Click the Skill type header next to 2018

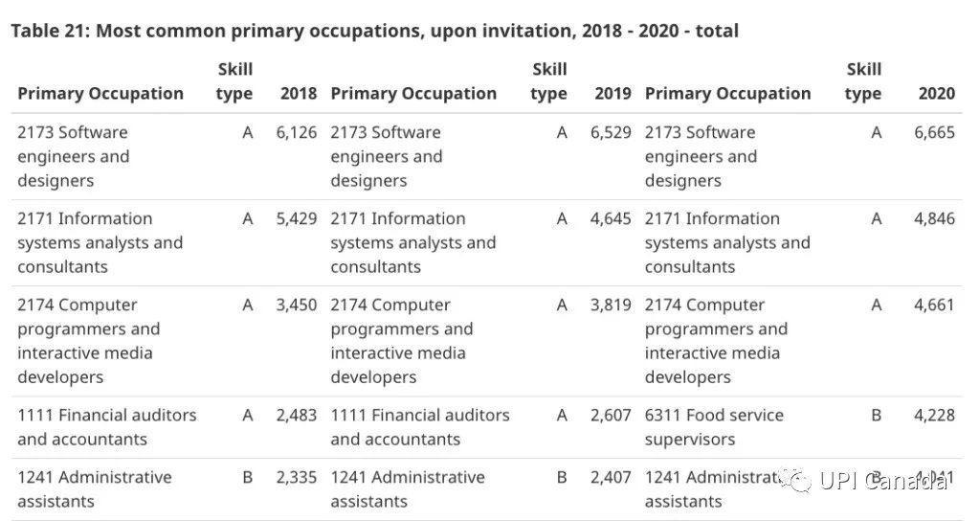tap(234, 81)
